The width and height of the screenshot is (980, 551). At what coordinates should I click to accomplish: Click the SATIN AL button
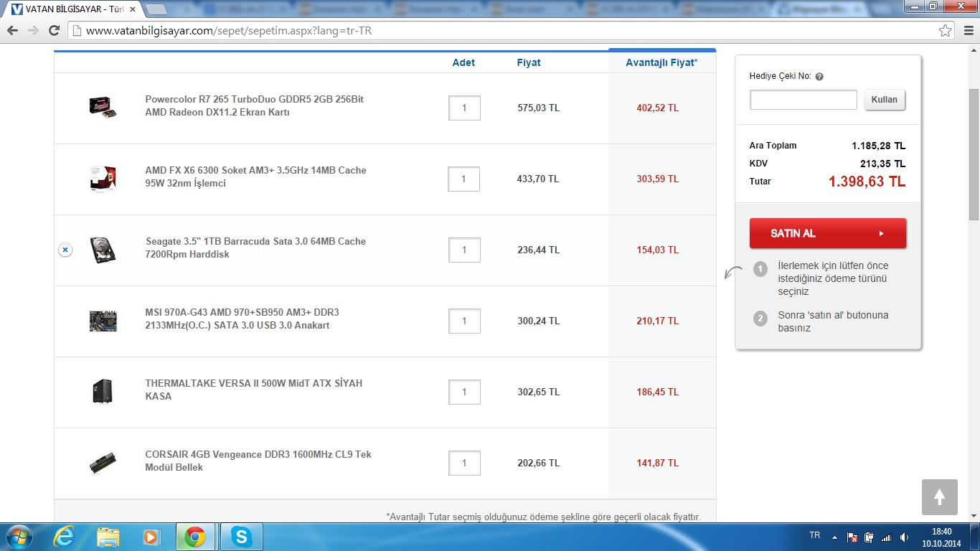(828, 233)
